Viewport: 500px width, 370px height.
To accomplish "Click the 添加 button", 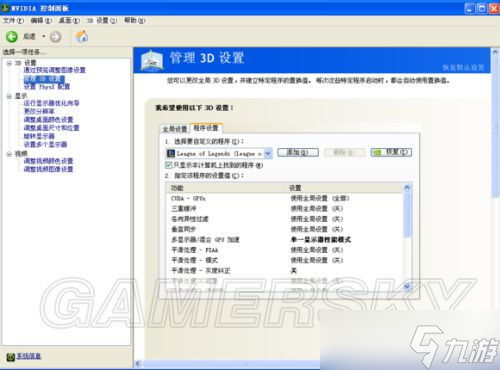I will [298, 152].
